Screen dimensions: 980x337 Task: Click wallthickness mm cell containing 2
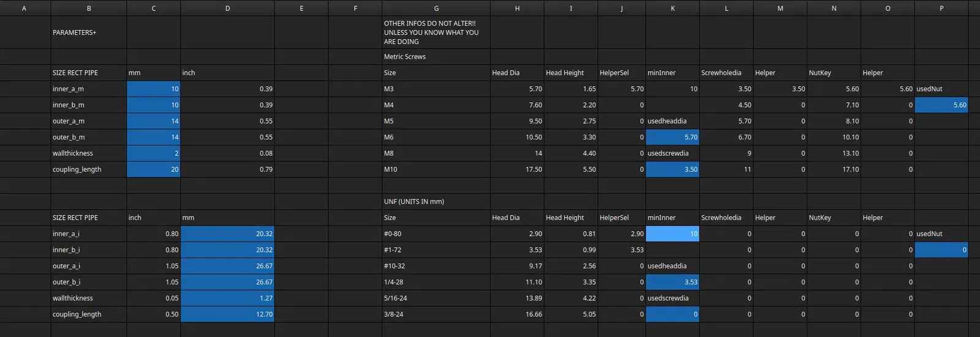click(153, 154)
